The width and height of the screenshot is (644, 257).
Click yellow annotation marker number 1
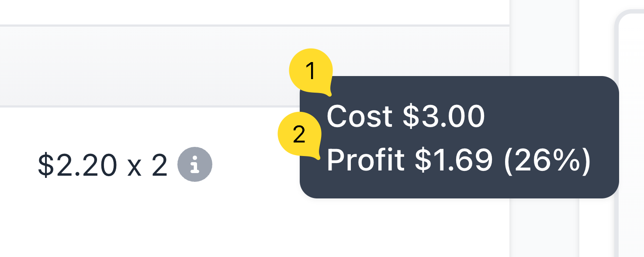tap(311, 72)
